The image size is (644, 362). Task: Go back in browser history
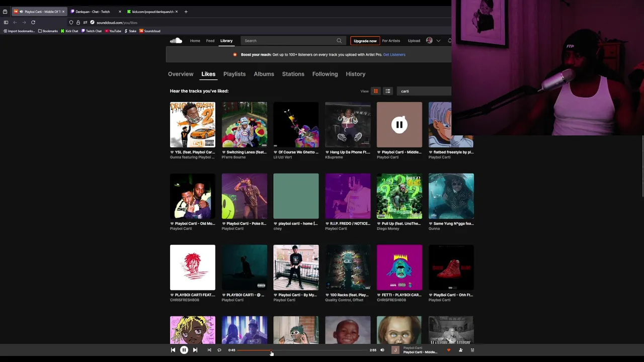15,23
